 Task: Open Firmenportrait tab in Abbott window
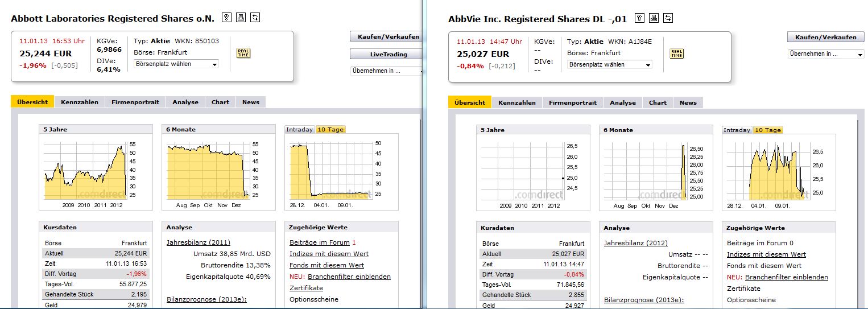[135, 102]
